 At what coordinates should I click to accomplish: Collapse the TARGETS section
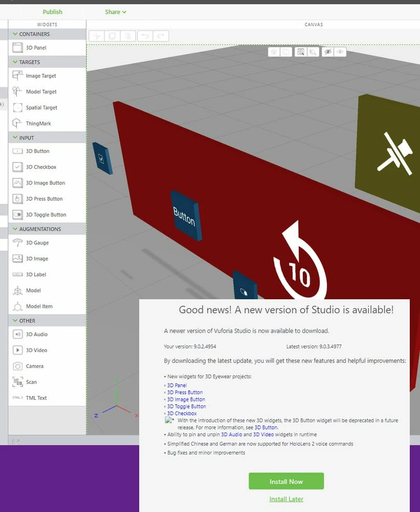[15, 62]
